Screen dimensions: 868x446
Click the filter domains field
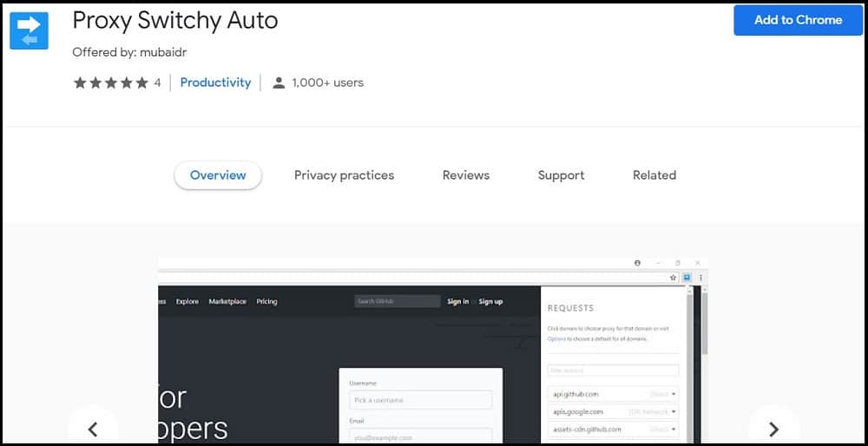(613, 371)
